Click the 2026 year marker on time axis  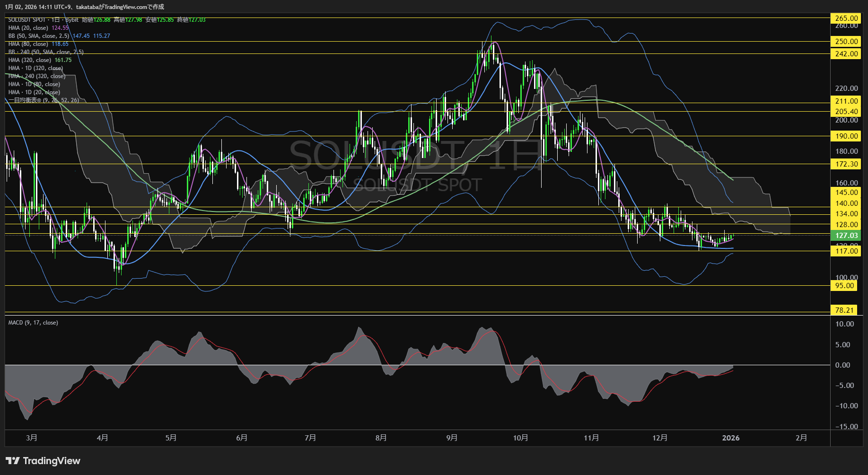(730, 438)
